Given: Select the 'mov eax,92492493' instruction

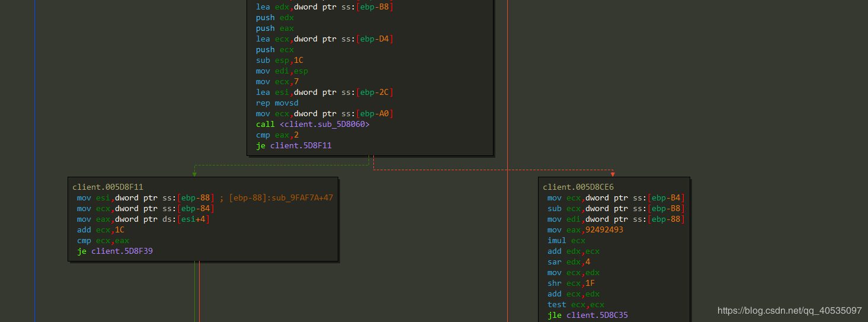Looking at the screenshot, I should tap(585, 230).
